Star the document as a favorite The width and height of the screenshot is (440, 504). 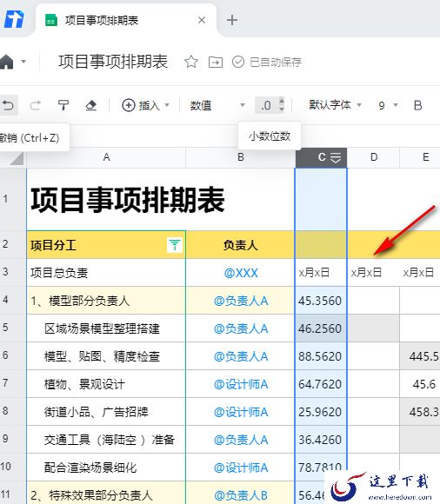(x=191, y=62)
